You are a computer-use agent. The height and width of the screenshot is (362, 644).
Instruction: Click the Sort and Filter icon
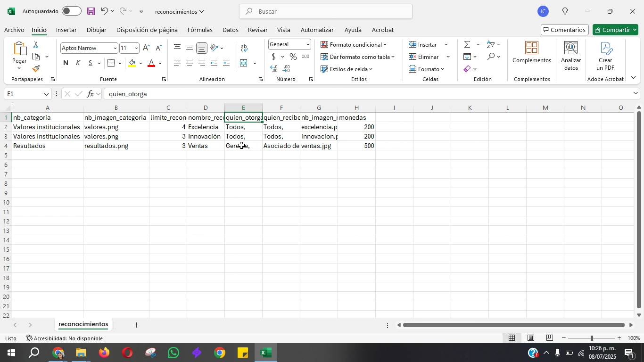click(x=491, y=44)
